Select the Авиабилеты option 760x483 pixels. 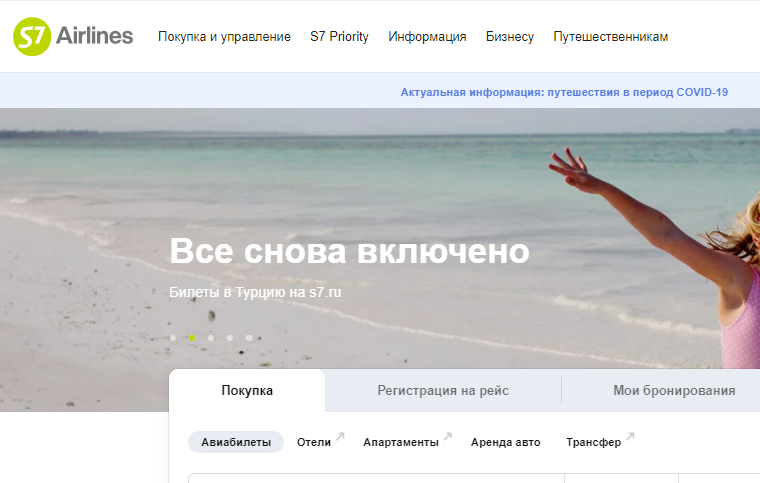coord(236,442)
